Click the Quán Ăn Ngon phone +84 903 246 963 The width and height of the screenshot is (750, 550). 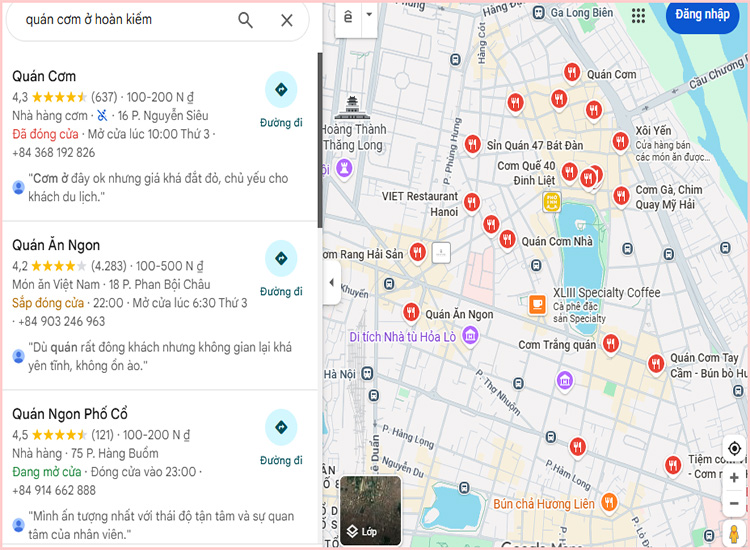[x=61, y=321]
